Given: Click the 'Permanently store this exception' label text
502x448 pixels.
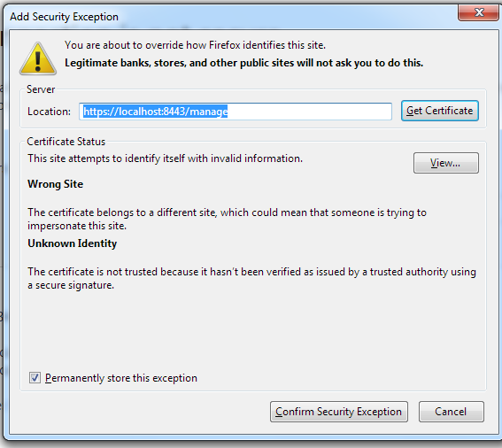Looking at the screenshot, I should point(121,378).
